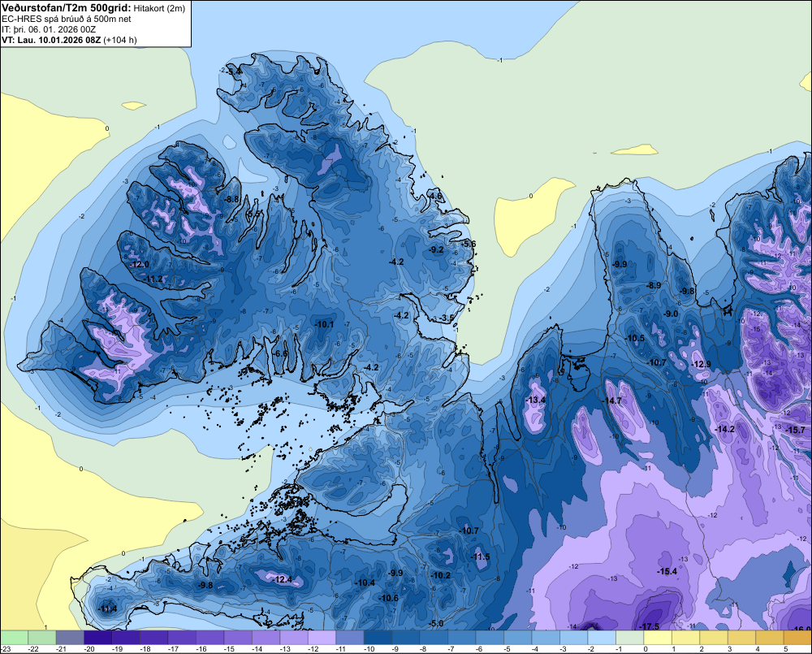Click the legend scale label 3
This screenshot has width=812, height=654.
click(x=730, y=649)
